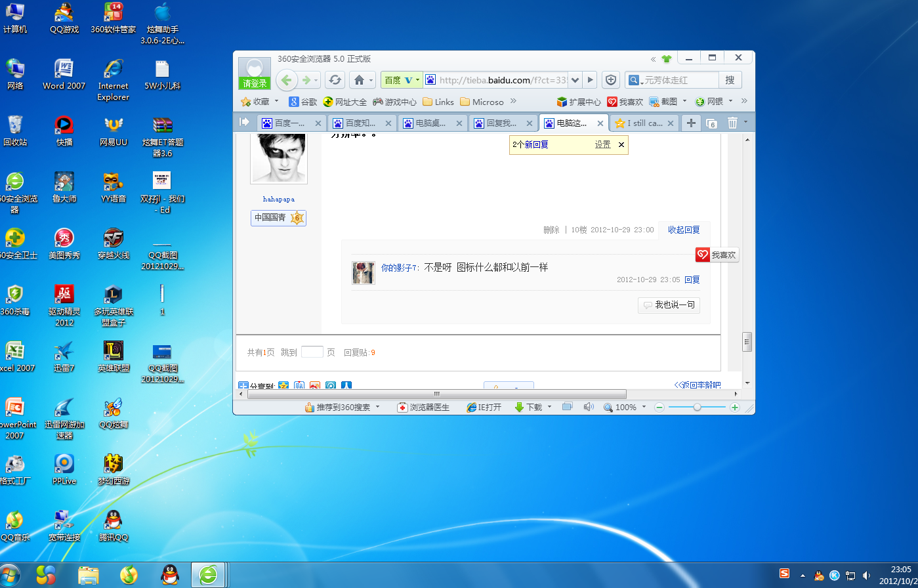The height and width of the screenshot is (588, 918).
Task: Open the 腾讯QQ desktop icon
Action: (x=114, y=526)
